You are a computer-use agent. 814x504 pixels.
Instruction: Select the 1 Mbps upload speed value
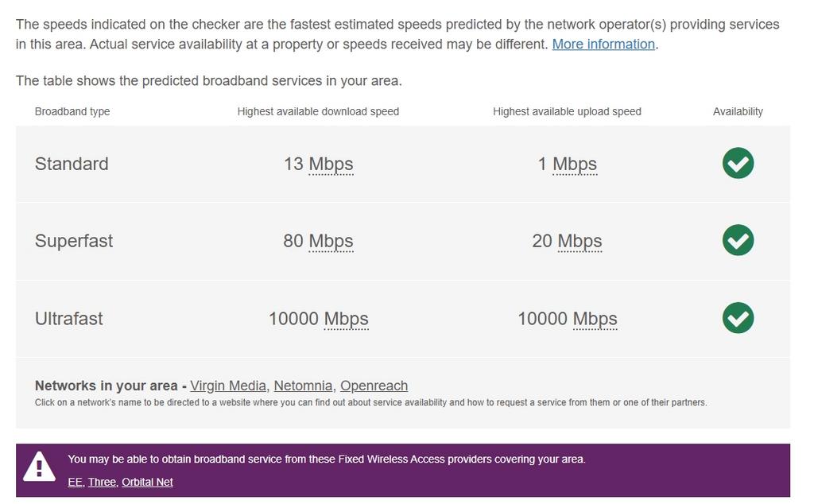pyautogui.click(x=567, y=163)
